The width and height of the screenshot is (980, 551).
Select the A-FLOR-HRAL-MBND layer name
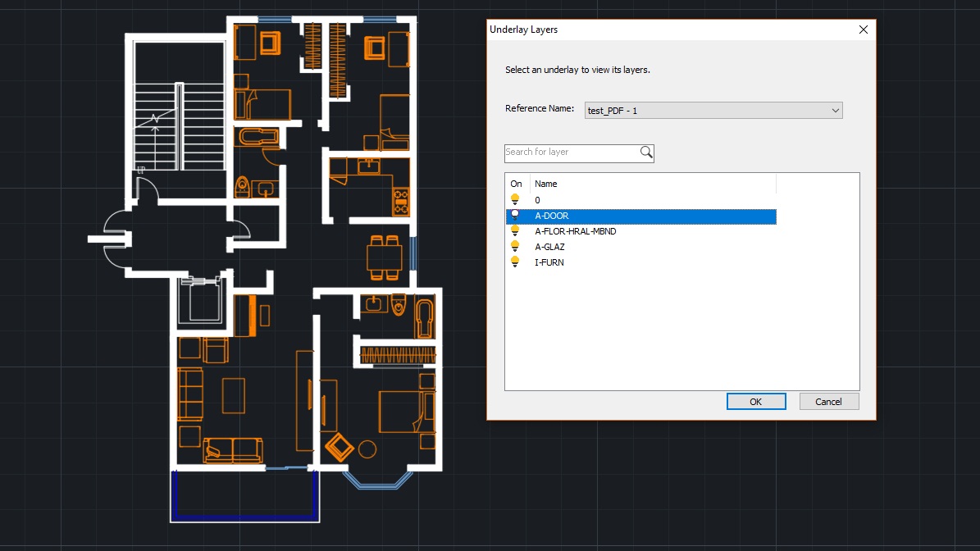point(575,232)
